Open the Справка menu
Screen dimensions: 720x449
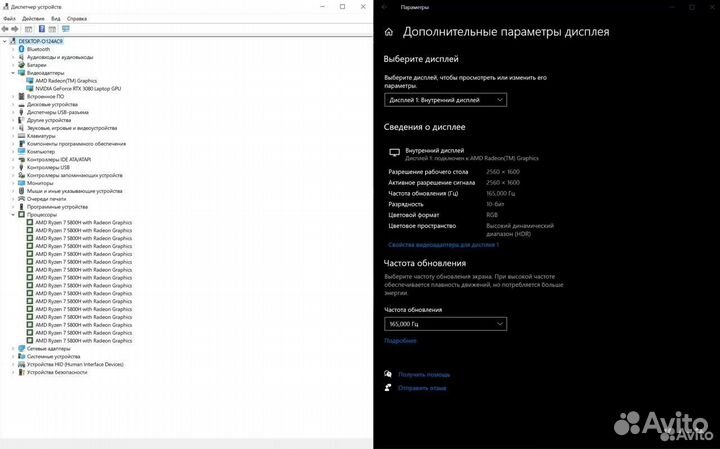coord(77,19)
